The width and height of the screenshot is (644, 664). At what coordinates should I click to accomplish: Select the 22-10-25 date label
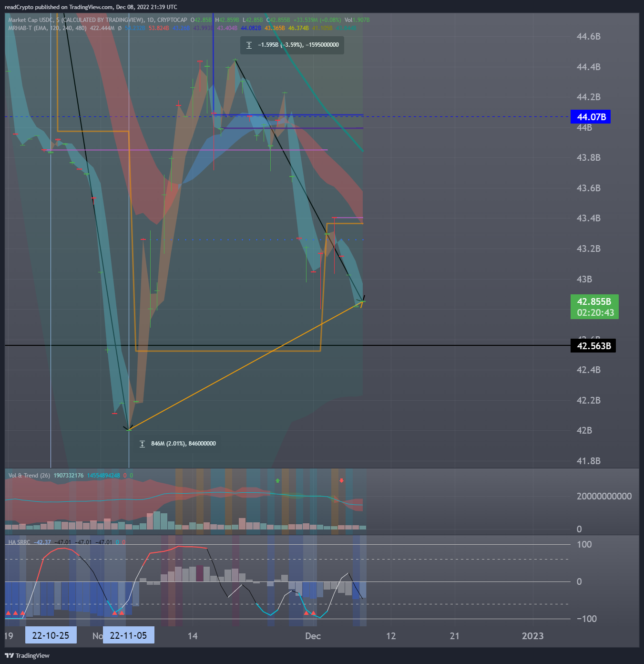click(51, 635)
